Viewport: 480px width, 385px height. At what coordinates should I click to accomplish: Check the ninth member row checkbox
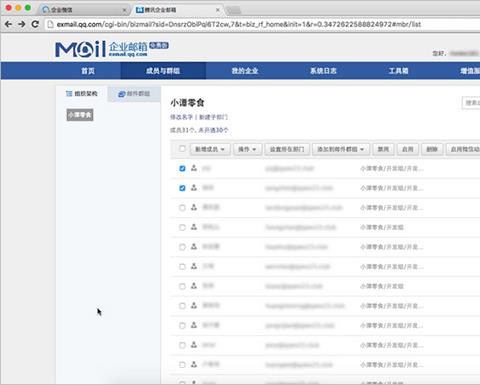(182, 326)
